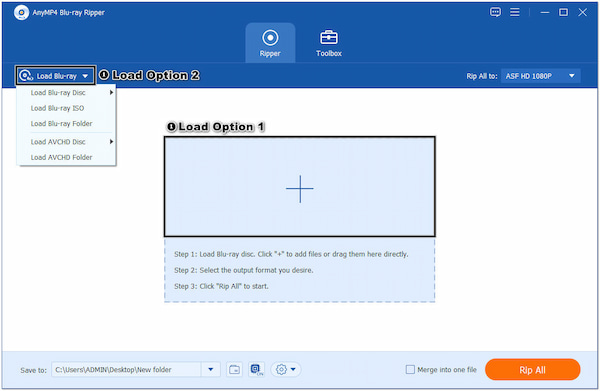The height and width of the screenshot is (391, 600).
Task: Open the feedback chat icon
Action: click(495, 12)
